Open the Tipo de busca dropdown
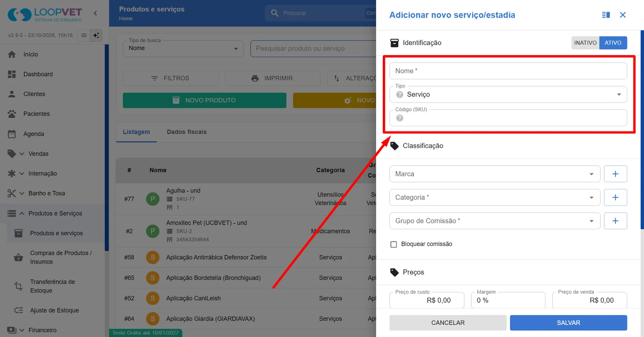Screen dimensions: 644x337 (x=183, y=49)
